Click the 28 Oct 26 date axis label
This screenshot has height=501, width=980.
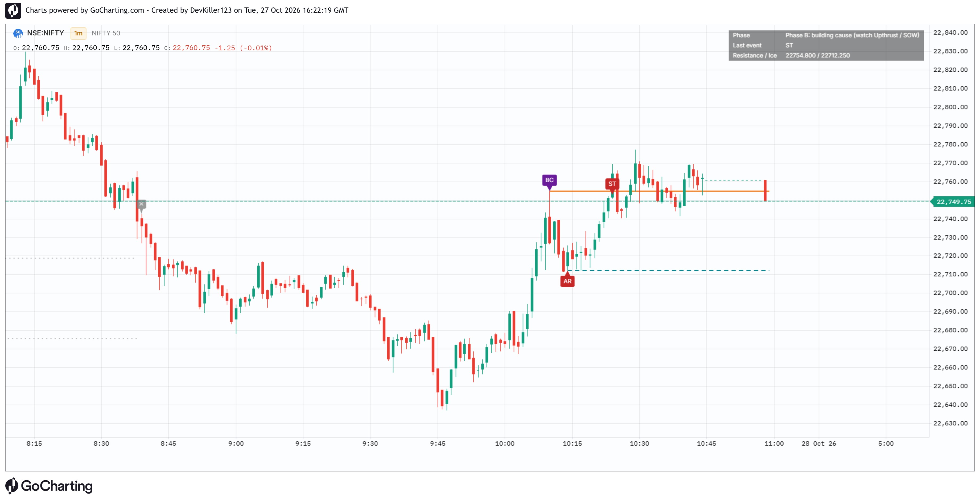pyautogui.click(x=819, y=443)
